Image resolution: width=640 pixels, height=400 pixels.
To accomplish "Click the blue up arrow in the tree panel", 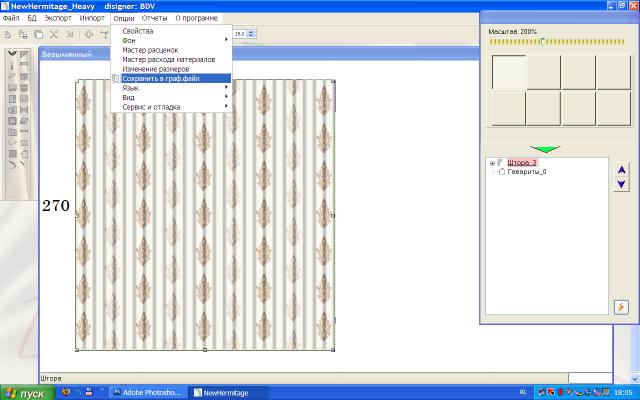I will coord(620,169).
